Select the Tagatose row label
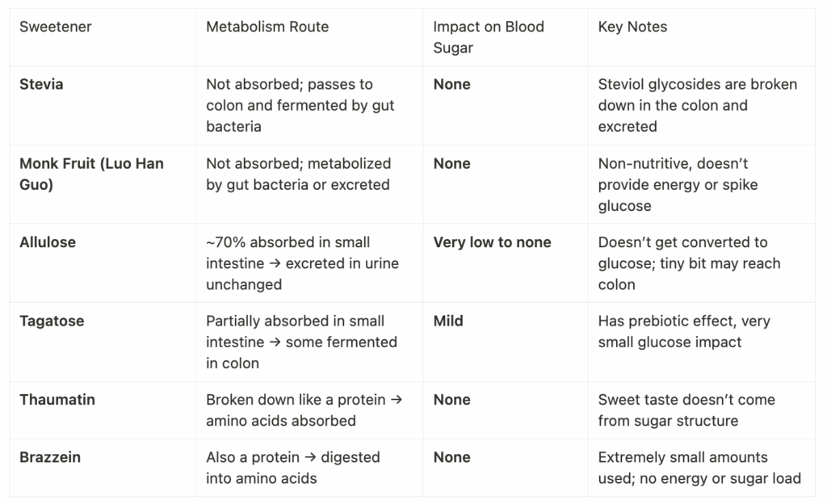 pyautogui.click(x=52, y=321)
